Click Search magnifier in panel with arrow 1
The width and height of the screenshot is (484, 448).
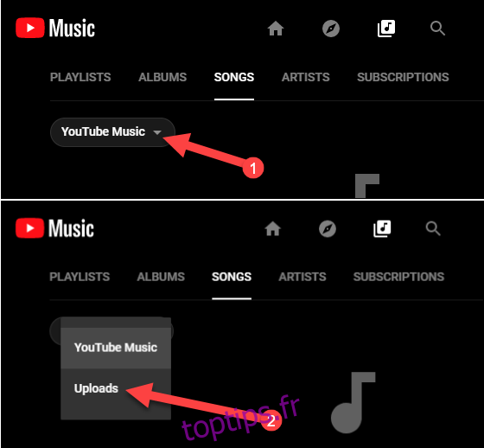(437, 29)
